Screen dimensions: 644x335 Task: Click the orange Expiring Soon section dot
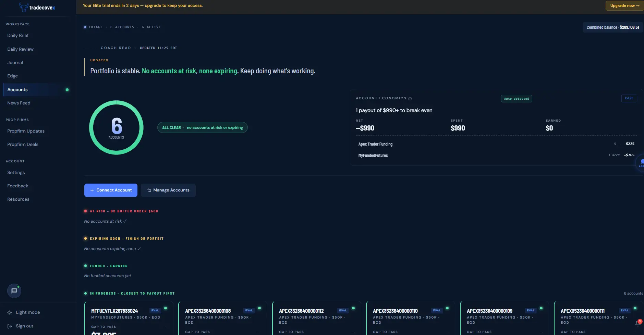click(85, 238)
